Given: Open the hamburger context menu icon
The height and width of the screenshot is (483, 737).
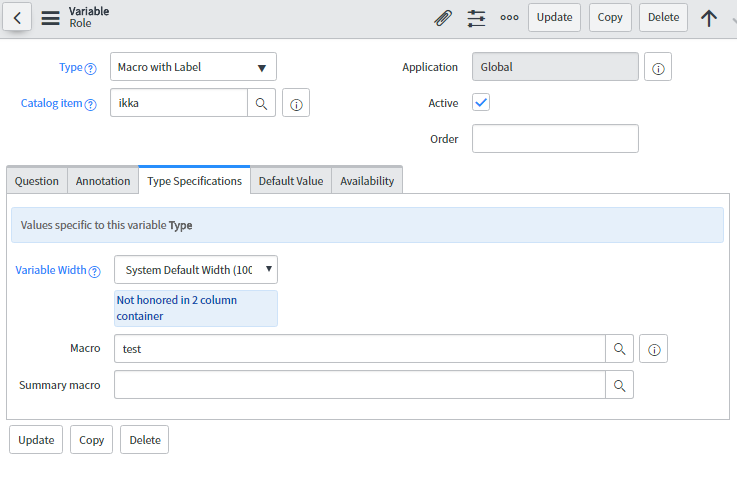Looking at the screenshot, I should pos(50,18).
